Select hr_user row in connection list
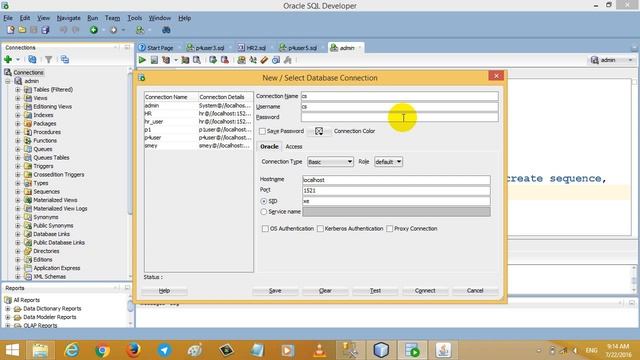 [198, 122]
